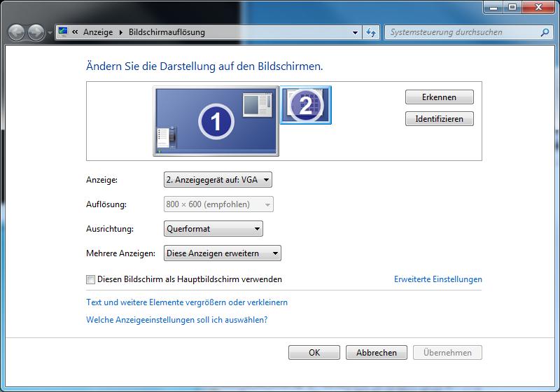
Task: Expand the arrow after Anzeige breadcrumb
Action: 120,32
